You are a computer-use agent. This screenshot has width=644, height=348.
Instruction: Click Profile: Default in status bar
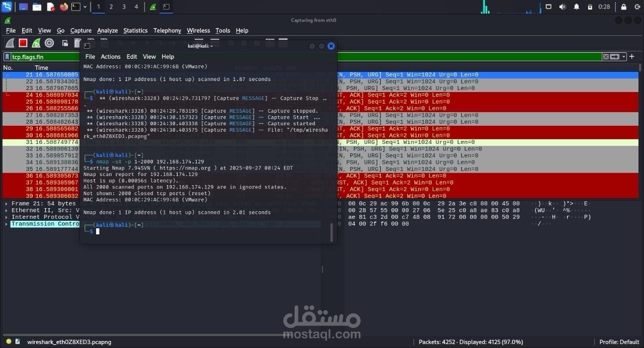tap(619, 342)
